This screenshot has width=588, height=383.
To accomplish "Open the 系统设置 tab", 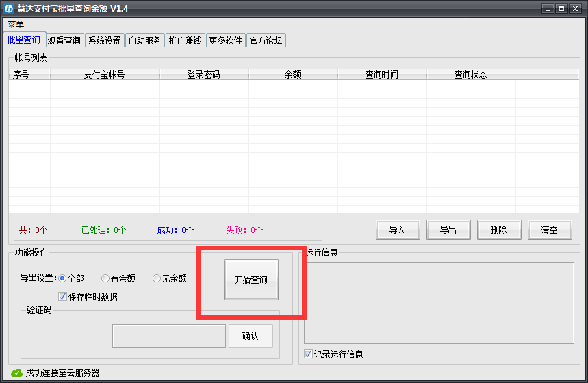I will (x=104, y=40).
